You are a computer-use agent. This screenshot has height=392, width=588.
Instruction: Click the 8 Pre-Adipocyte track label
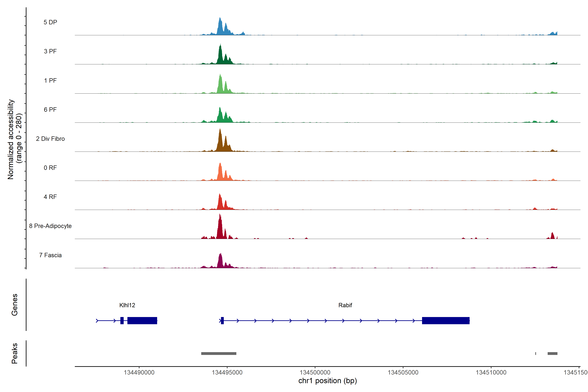tap(50, 226)
